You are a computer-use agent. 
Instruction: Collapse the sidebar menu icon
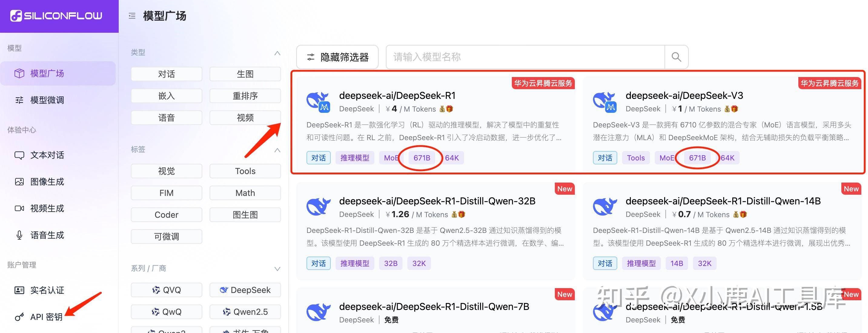132,16
